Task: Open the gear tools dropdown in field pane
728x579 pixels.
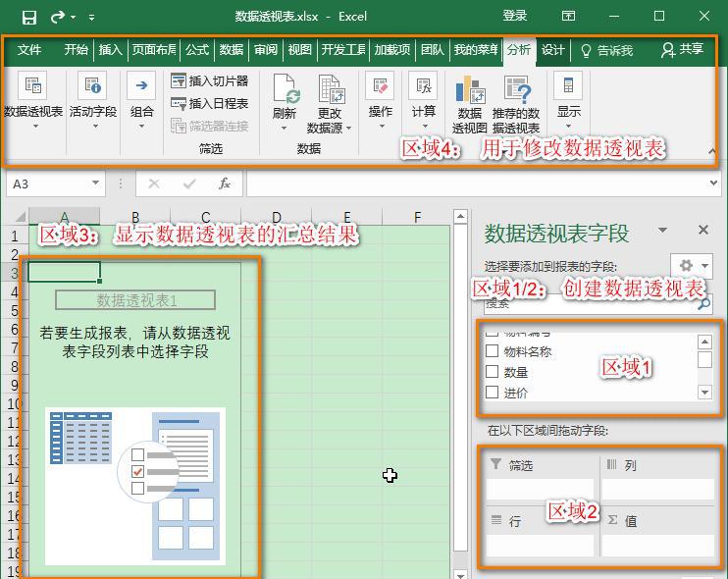Action: point(692,266)
